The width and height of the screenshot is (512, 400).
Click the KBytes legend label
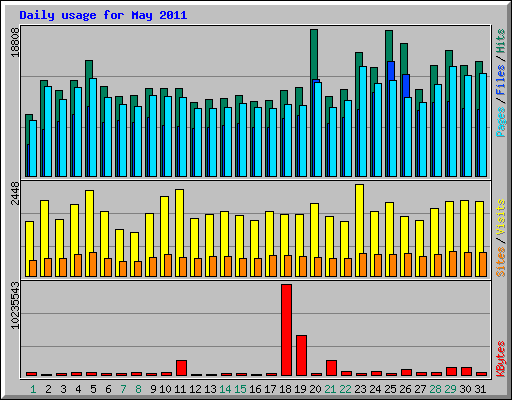pos(501,359)
